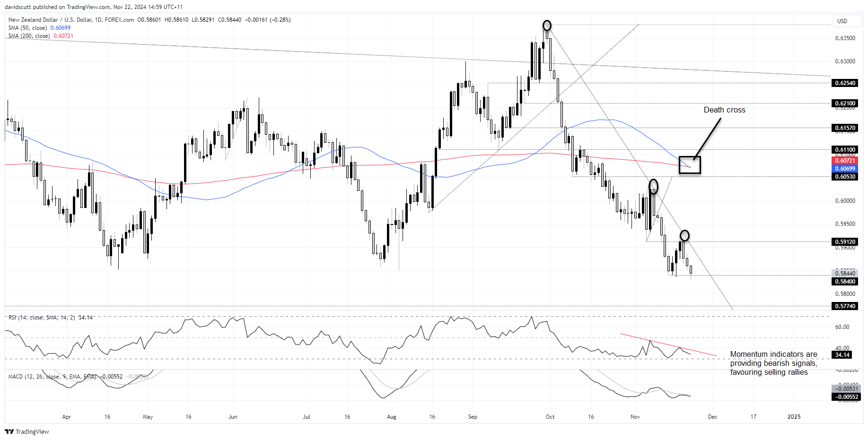This screenshot has width=868, height=440.
Task: Click the 0.59120 price level label
Action: pyautogui.click(x=844, y=242)
